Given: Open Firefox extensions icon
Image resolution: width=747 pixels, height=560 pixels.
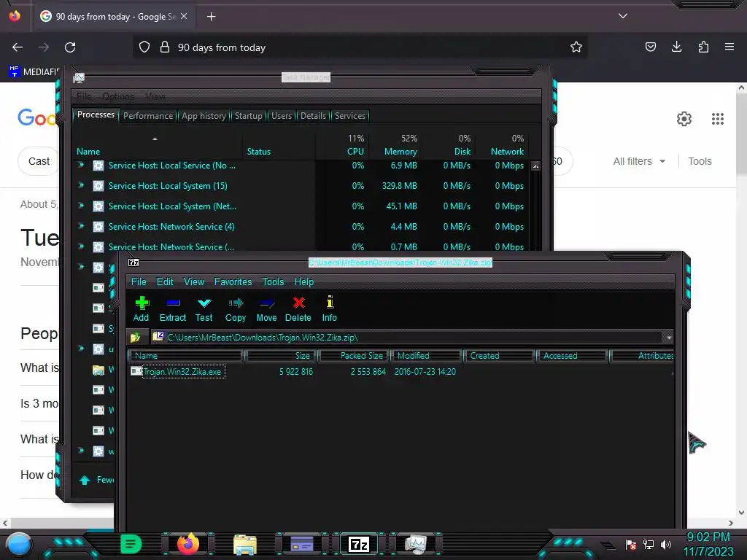Looking at the screenshot, I should [x=703, y=47].
